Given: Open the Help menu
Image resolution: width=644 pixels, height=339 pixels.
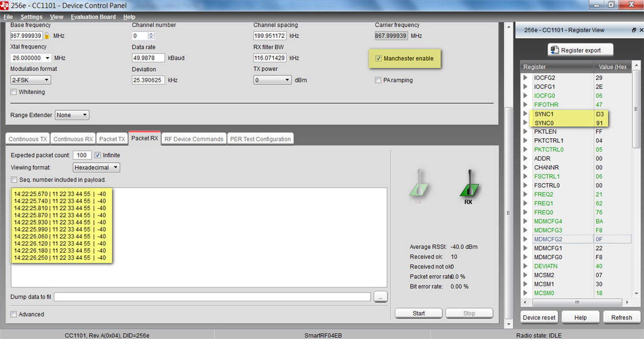Looking at the screenshot, I should (x=129, y=17).
